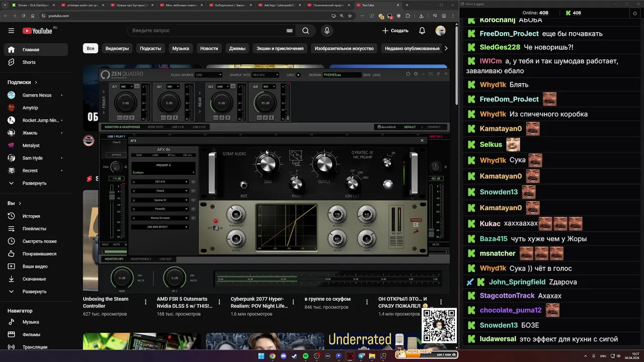Bypass the ClearQ effect
644x362 pixels.
pos(193,191)
